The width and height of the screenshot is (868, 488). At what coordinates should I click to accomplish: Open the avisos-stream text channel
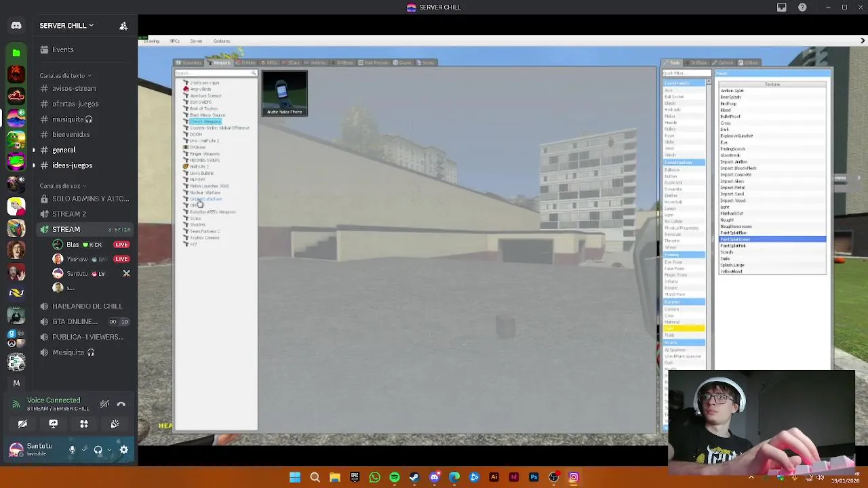(x=75, y=88)
